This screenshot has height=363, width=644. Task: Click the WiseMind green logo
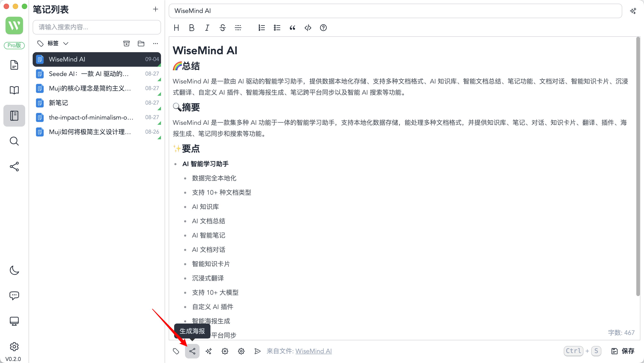pos(14,25)
